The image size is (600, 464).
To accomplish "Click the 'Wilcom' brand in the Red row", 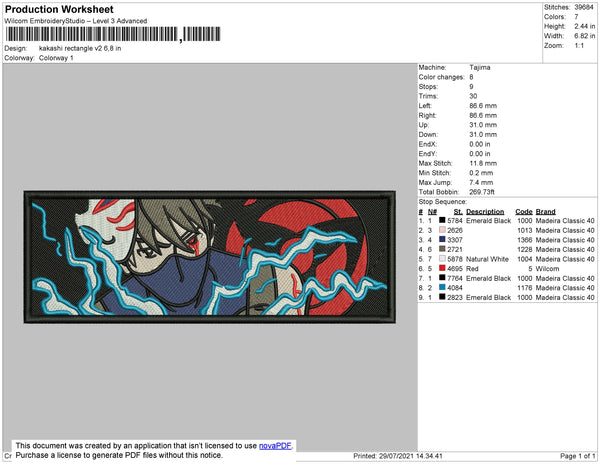I will tap(547, 269).
